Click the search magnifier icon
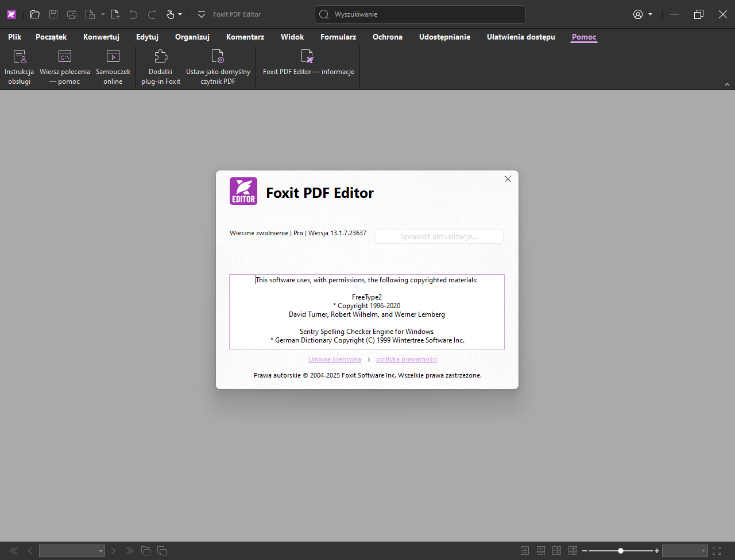Image resolution: width=735 pixels, height=560 pixels. pyautogui.click(x=324, y=14)
